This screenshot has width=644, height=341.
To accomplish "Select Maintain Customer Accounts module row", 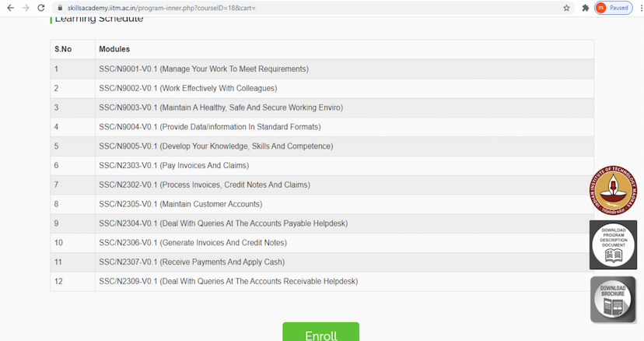I will [180, 204].
